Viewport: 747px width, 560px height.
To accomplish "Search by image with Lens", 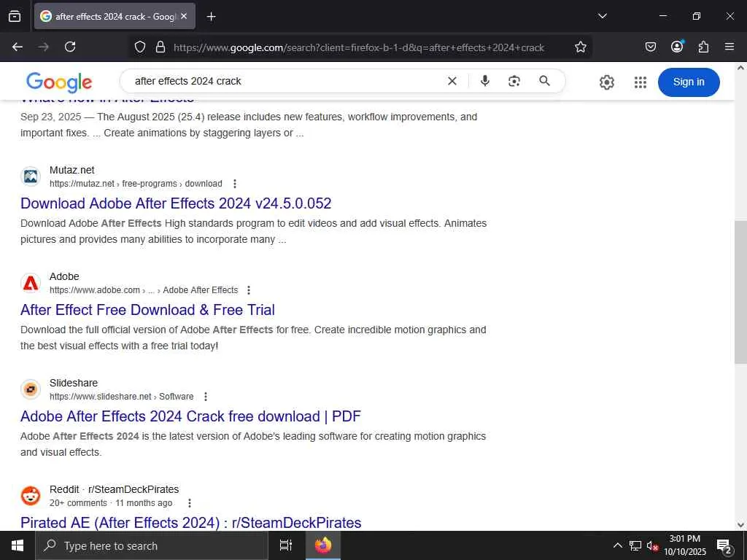I will coord(514,81).
